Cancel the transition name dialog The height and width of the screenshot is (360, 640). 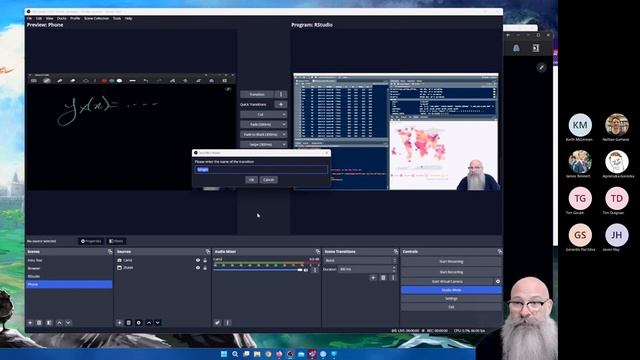tap(269, 180)
